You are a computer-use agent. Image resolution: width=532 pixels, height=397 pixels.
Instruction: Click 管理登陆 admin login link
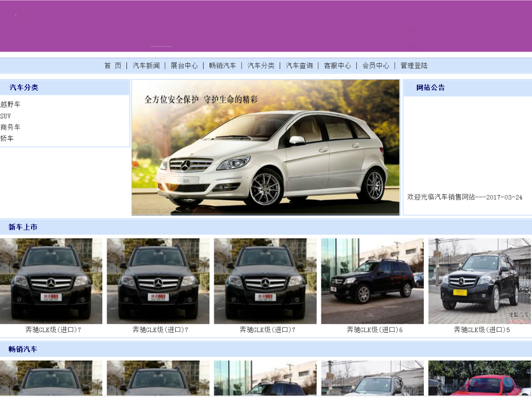414,65
